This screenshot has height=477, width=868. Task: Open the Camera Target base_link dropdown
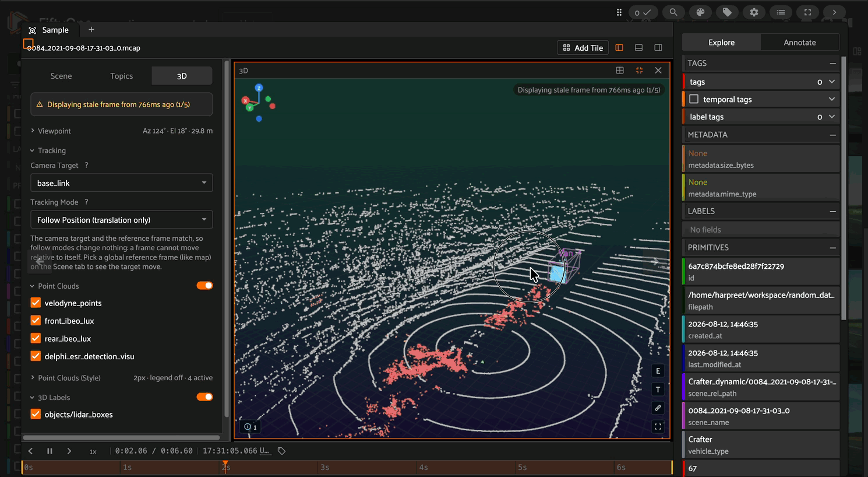point(121,183)
